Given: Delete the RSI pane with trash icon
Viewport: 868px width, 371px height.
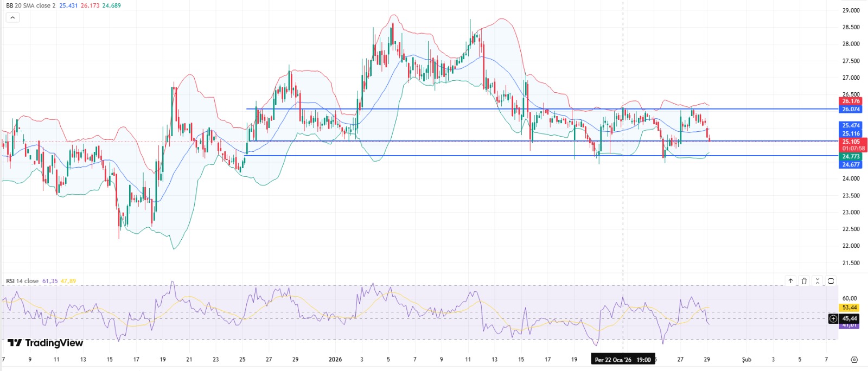Looking at the screenshot, I should (x=804, y=281).
